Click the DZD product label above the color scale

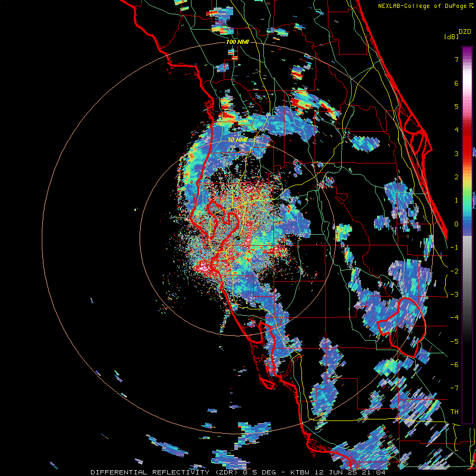pos(465,32)
